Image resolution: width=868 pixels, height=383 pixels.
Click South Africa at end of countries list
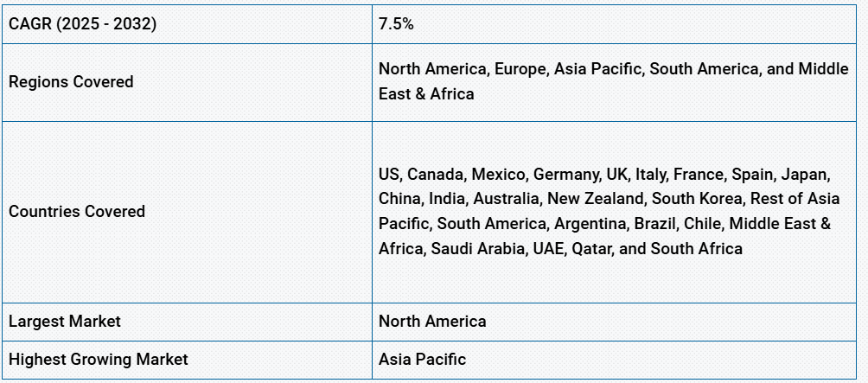pyautogui.click(x=697, y=248)
